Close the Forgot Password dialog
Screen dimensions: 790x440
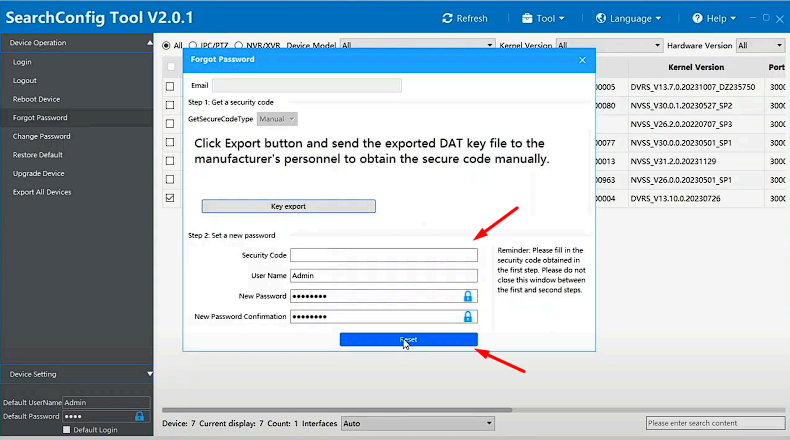(x=582, y=60)
